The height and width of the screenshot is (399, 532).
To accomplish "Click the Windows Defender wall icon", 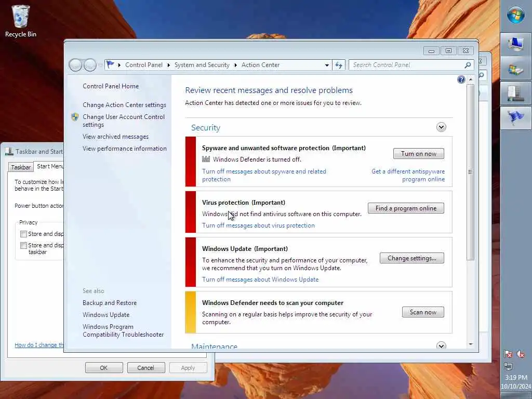I will 206,159.
